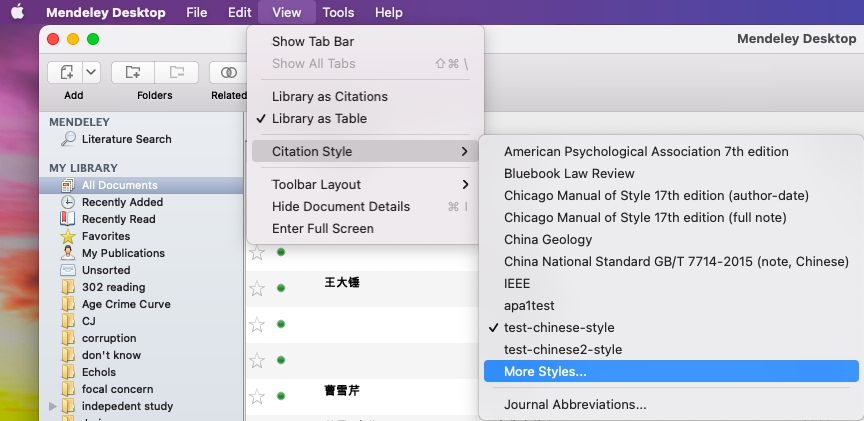Expand the indepedent study folder triangle
This screenshot has width=864, height=421.
53,407
